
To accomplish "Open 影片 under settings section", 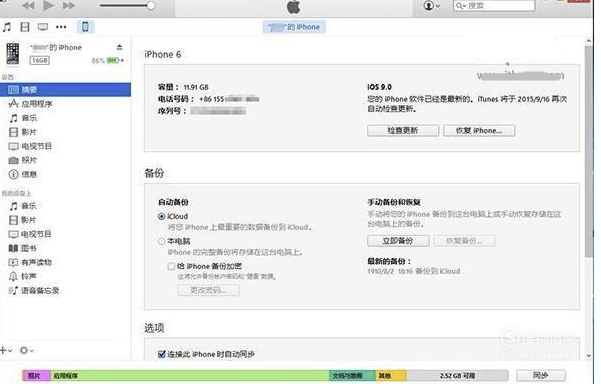I will (x=23, y=132).
